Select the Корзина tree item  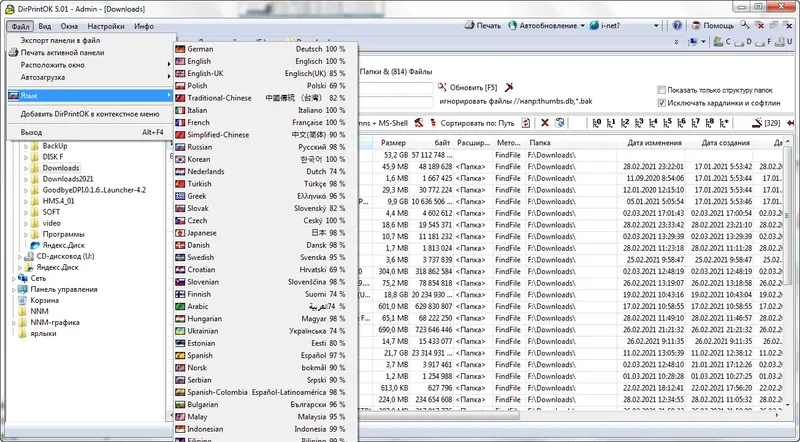(x=44, y=301)
